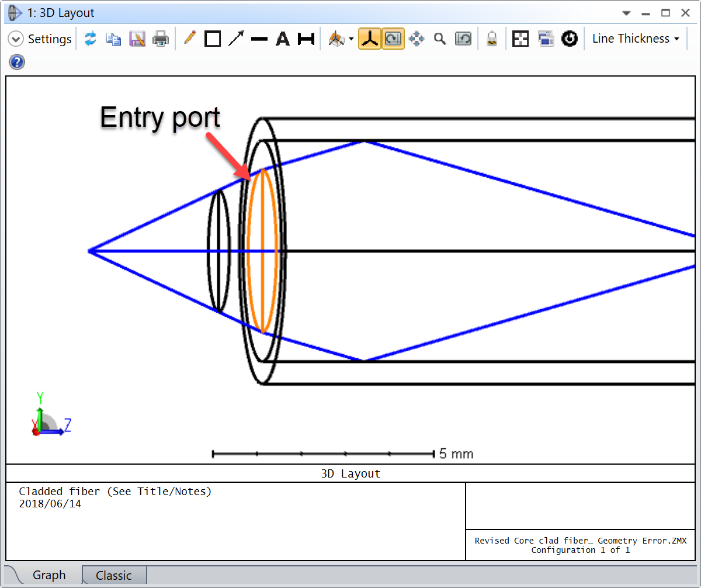Open the Settings label in the toolbar
This screenshot has height=588, width=701.
pos(50,39)
